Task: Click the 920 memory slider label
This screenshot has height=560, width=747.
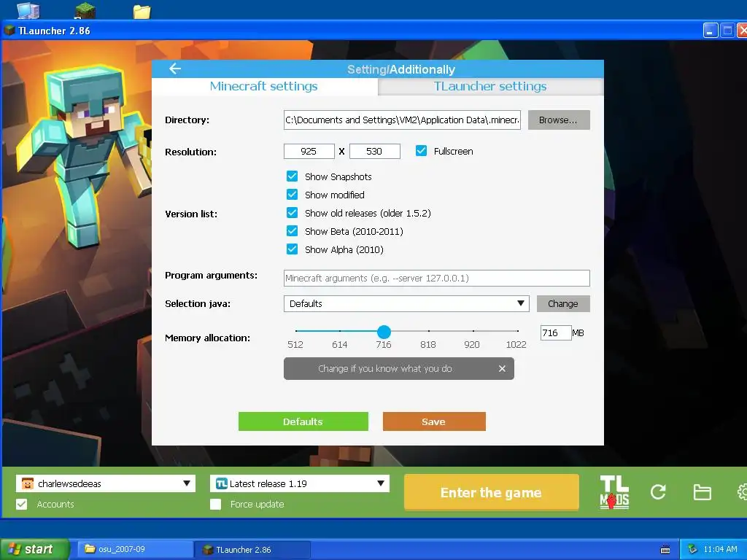Action: 472,344
